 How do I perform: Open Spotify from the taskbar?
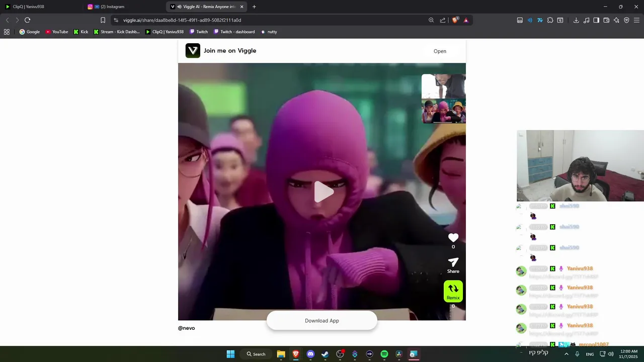pyautogui.click(x=384, y=354)
